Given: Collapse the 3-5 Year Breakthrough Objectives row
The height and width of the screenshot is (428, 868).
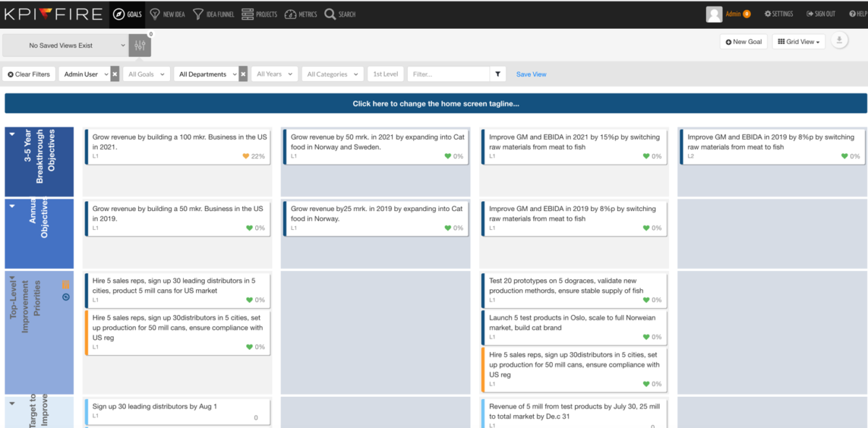Looking at the screenshot, I should click(x=12, y=134).
